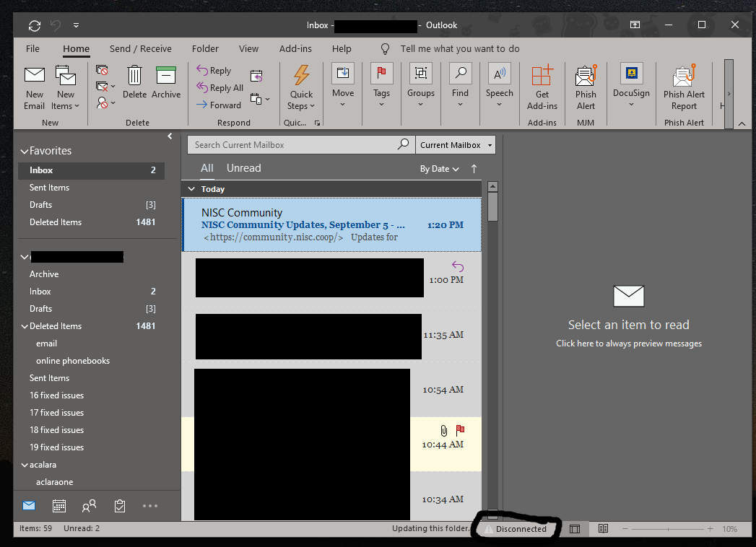Switch to the View tab
The image size is (756, 547).
(x=248, y=48)
